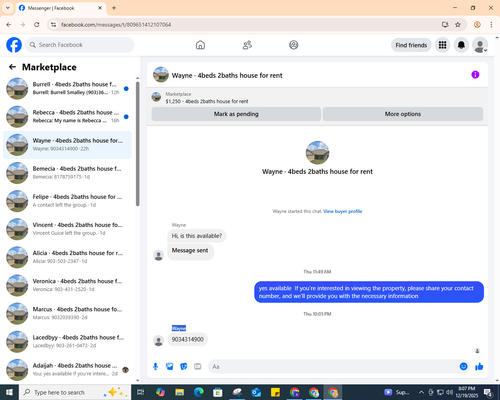500x400 pixels.
Task: Open the Windows Start menu
Action: (9, 392)
